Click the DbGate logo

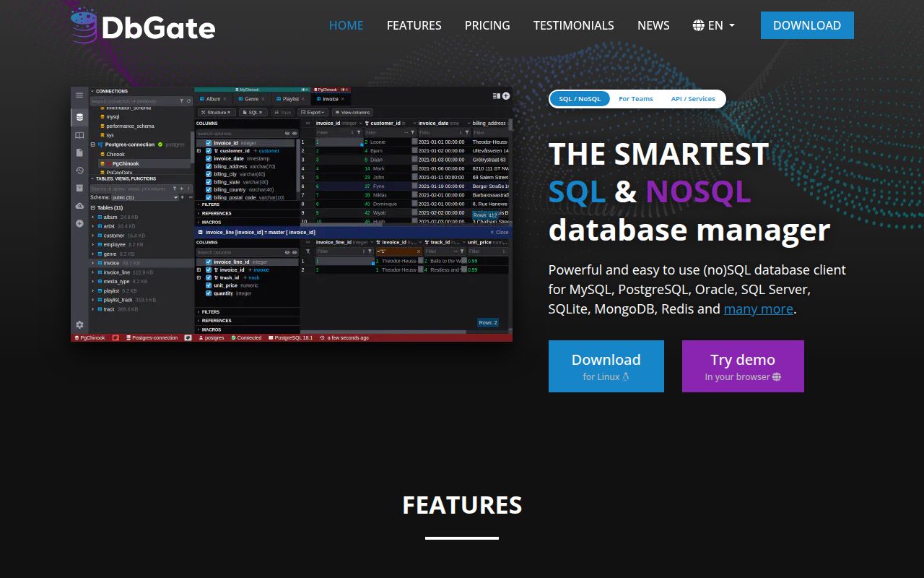click(x=143, y=26)
